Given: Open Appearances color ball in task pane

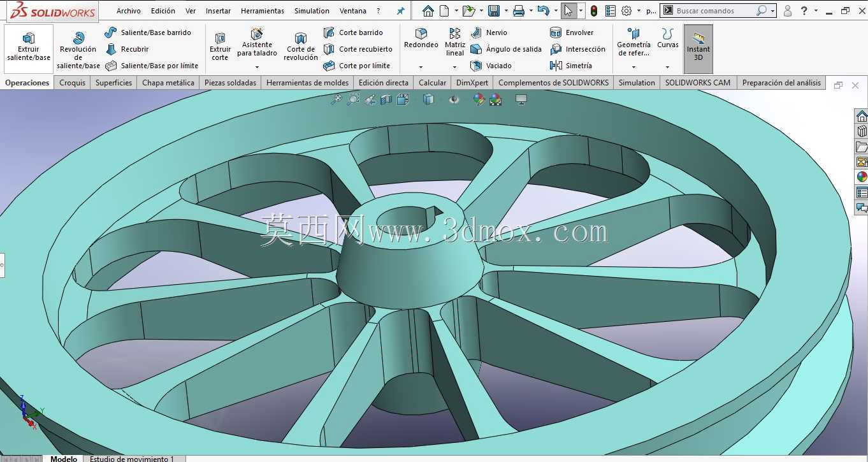Looking at the screenshot, I should pyautogui.click(x=862, y=177).
